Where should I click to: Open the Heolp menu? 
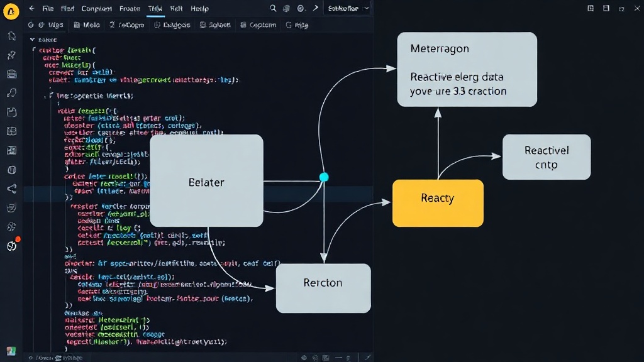(x=199, y=9)
